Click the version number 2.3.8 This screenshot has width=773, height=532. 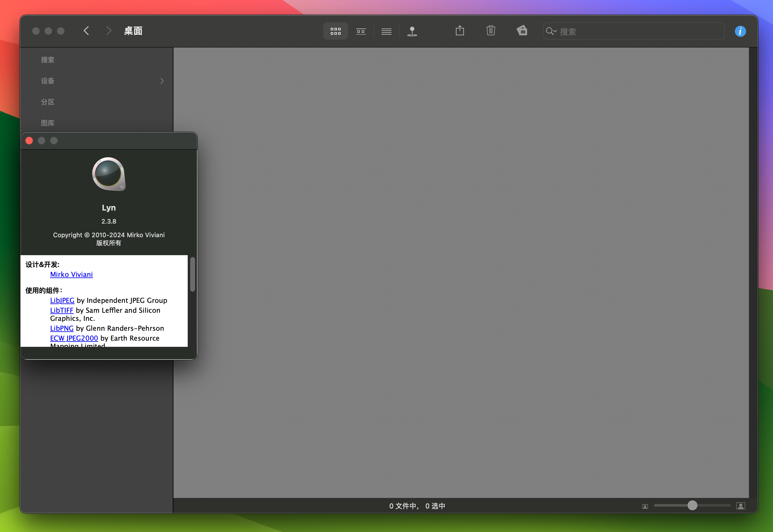(109, 221)
